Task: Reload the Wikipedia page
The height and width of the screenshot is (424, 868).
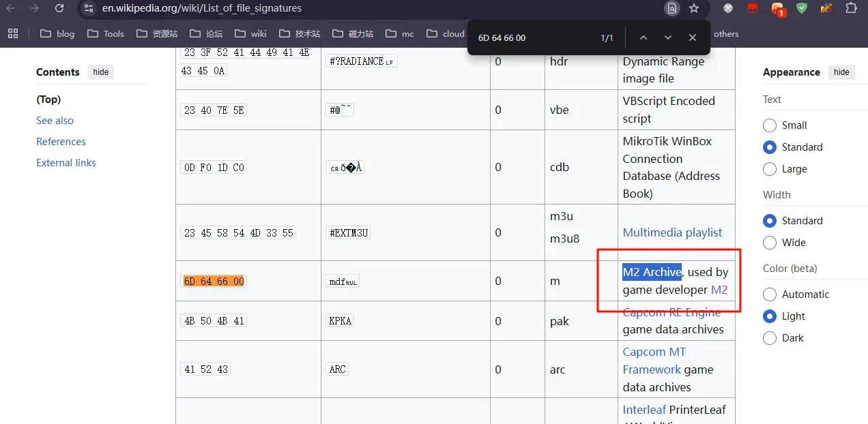Action: [59, 9]
